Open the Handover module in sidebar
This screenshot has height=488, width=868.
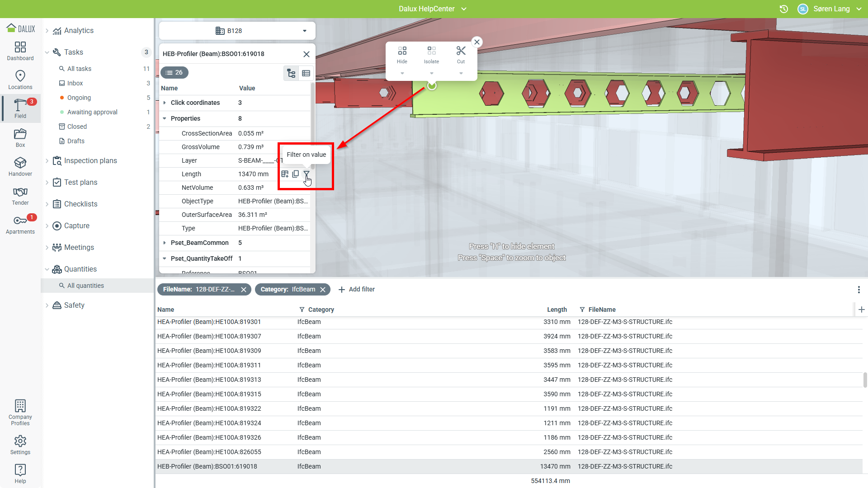point(20,166)
